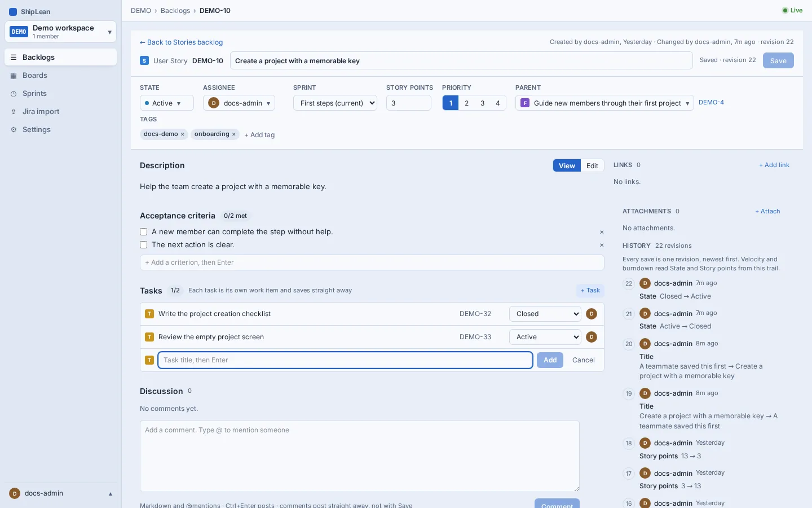The width and height of the screenshot is (812, 508).
Task: Click docs-admin avatar in revision 20
Action: tap(645, 344)
